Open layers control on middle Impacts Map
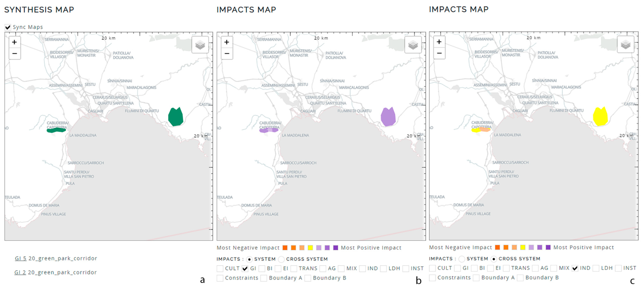Viewport: 644px width, 291px height. tap(413, 45)
